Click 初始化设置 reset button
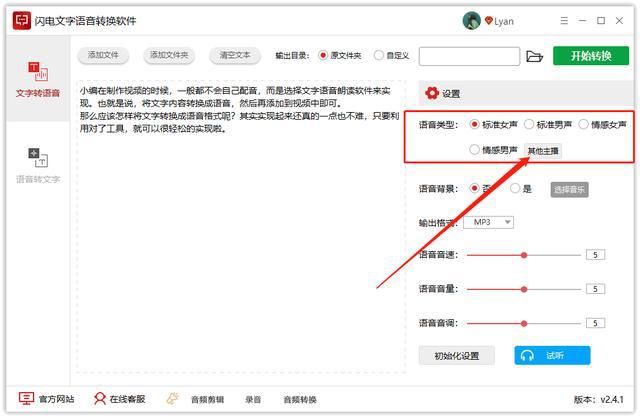 (457, 356)
